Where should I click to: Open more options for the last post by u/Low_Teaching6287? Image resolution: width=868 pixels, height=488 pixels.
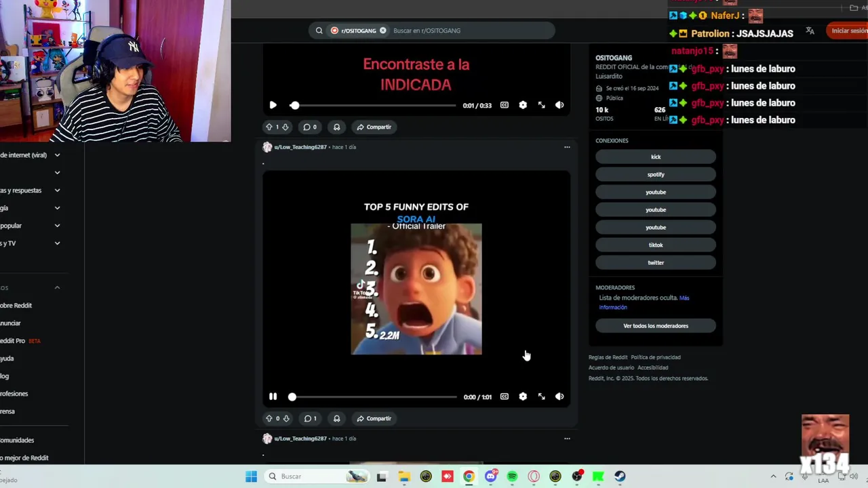[567, 439]
